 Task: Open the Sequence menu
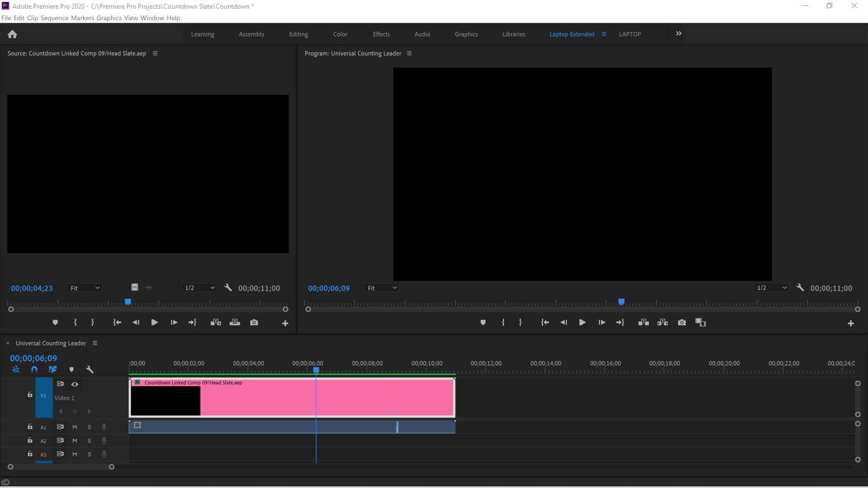click(x=55, y=17)
